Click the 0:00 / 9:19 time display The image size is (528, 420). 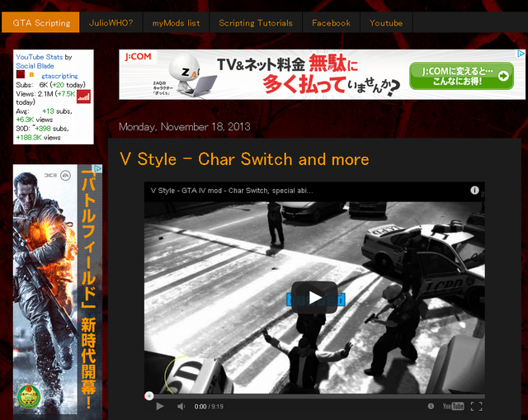pos(209,407)
